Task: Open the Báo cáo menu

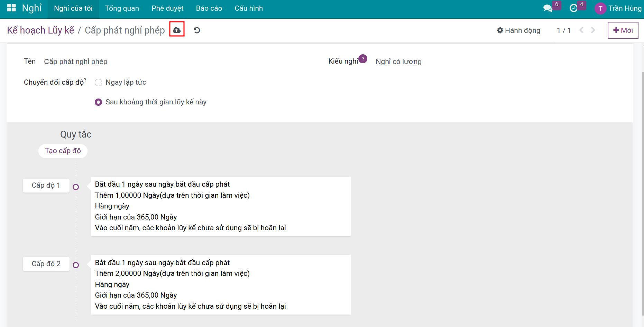Action: (x=209, y=8)
